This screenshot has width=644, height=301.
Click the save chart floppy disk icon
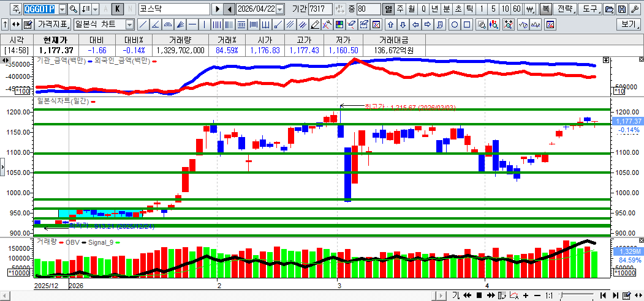click(622, 9)
